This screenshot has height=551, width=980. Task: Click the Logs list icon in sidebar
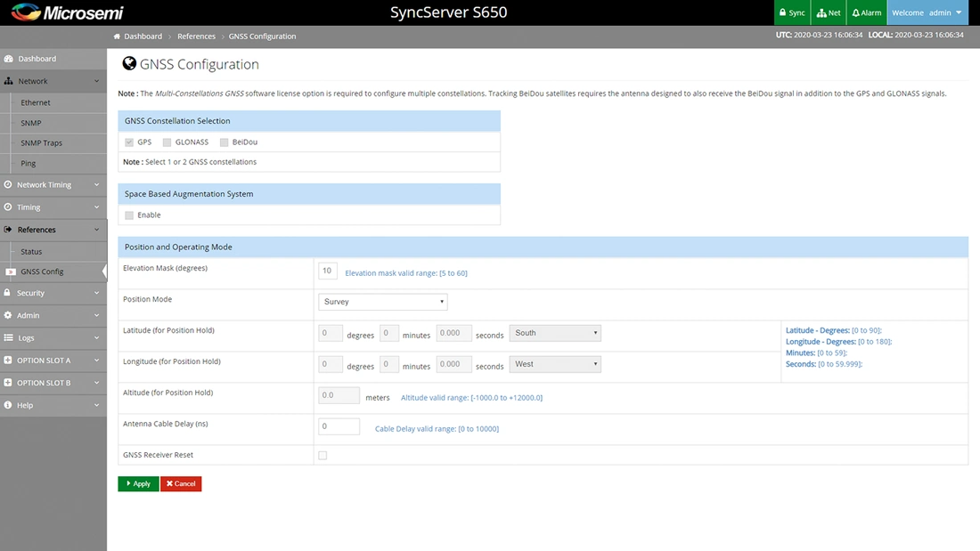(x=8, y=338)
